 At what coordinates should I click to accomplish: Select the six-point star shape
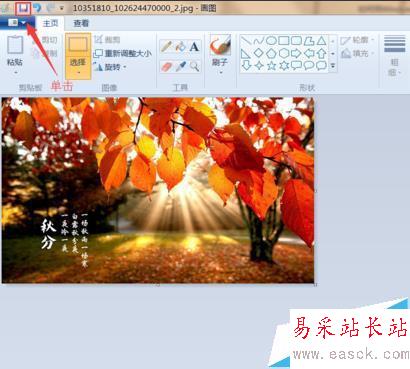click(x=284, y=65)
